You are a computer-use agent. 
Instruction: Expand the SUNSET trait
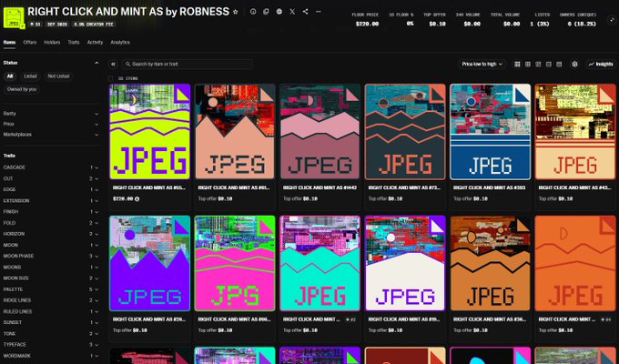click(x=51, y=322)
